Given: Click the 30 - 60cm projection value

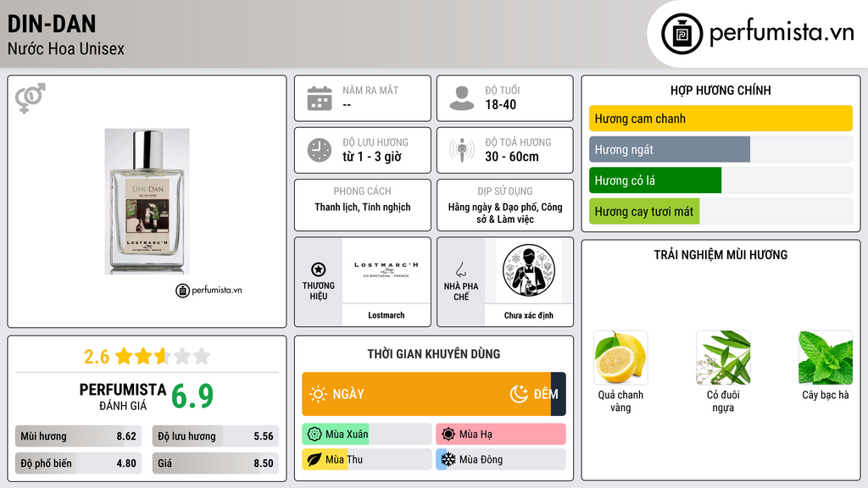Looking at the screenshot, I should (511, 157).
